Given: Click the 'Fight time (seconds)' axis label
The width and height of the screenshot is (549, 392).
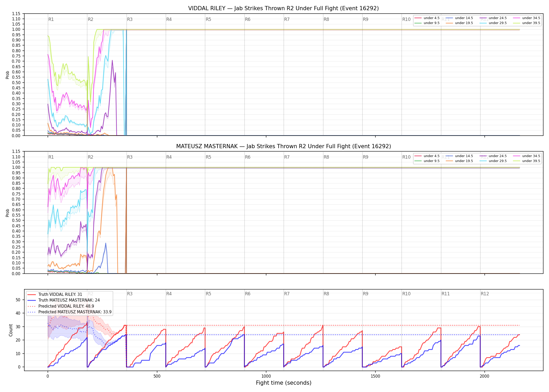Looking at the screenshot, I should pyautogui.click(x=284, y=383).
